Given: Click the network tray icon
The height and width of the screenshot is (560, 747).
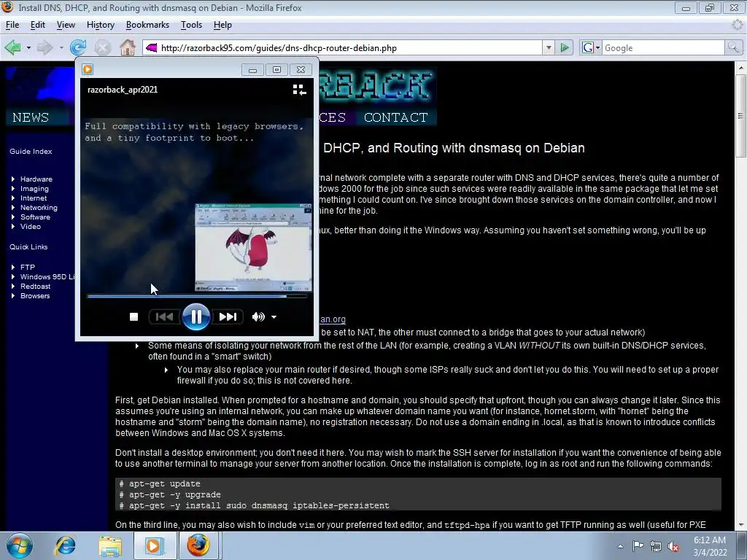Looking at the screenshot, I should coord(656,547).
